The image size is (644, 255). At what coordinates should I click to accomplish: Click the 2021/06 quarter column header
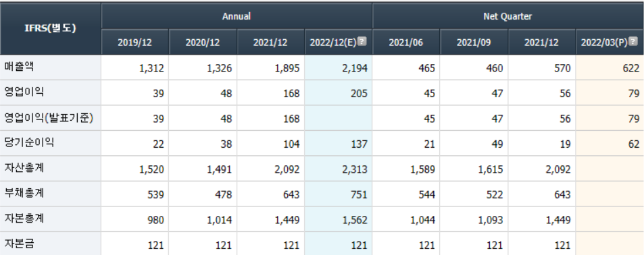405,42
